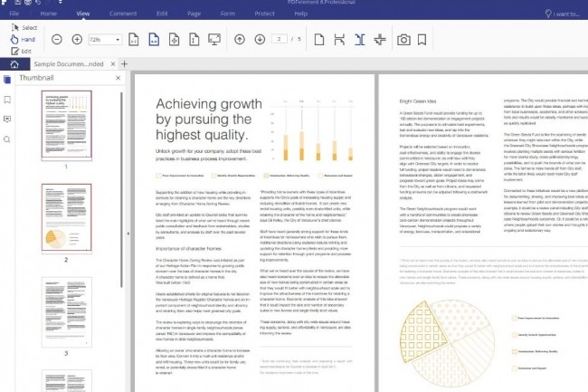Screen dimensions: 588x392
Task: Select the page 3 thumbnail
Action: 66,312
